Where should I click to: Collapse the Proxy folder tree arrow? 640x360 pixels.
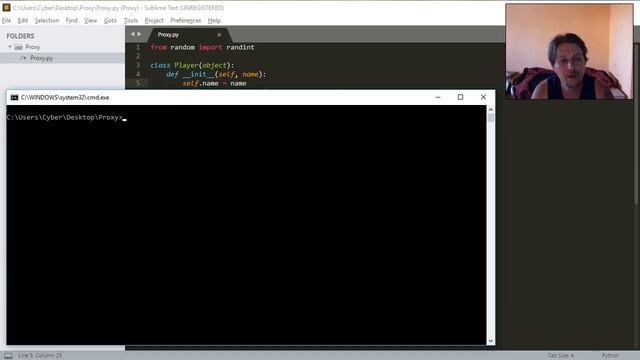pos(10,47)
